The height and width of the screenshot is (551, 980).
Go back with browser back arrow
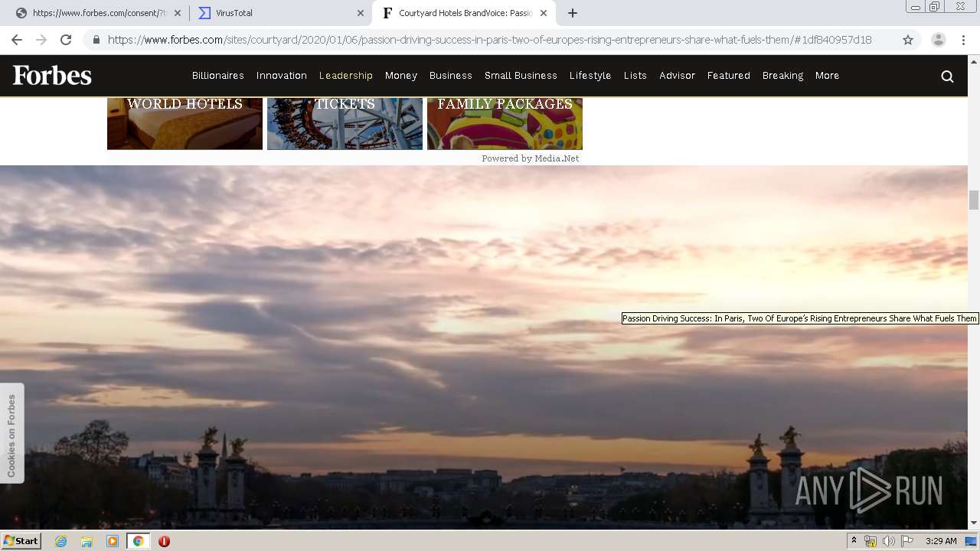pos(17,40)
